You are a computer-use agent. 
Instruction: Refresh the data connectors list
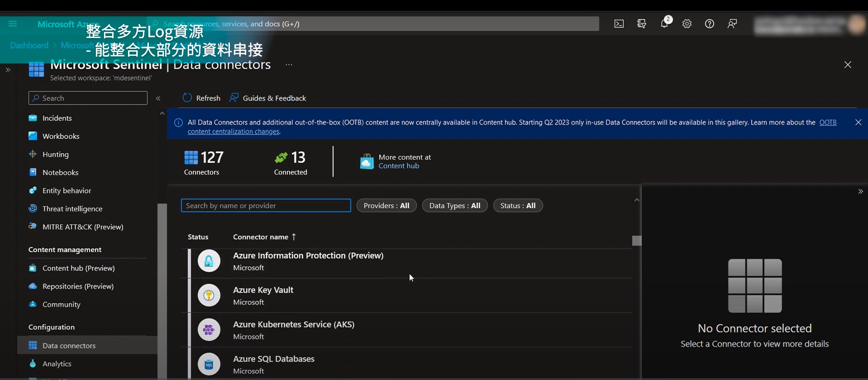201,98
